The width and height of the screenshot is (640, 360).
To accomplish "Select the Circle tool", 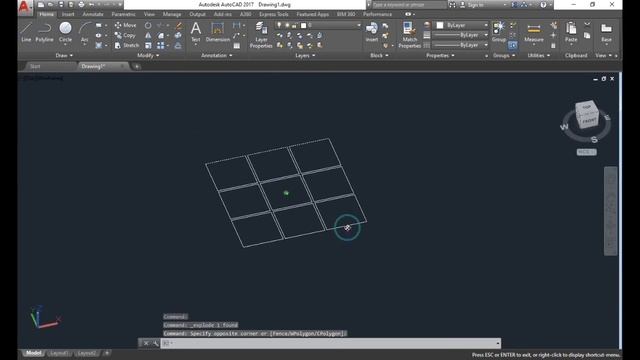I will point(65,33).
